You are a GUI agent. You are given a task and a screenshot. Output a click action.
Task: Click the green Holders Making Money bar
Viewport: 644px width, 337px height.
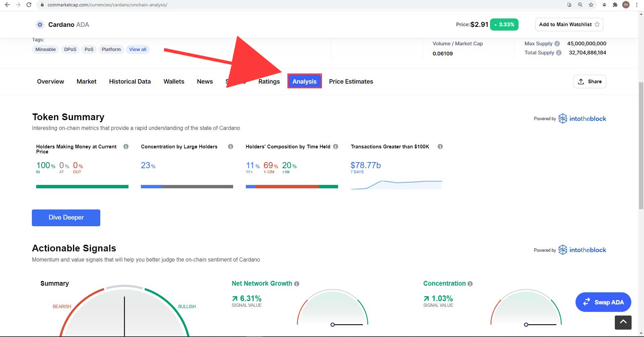(82, 187)
